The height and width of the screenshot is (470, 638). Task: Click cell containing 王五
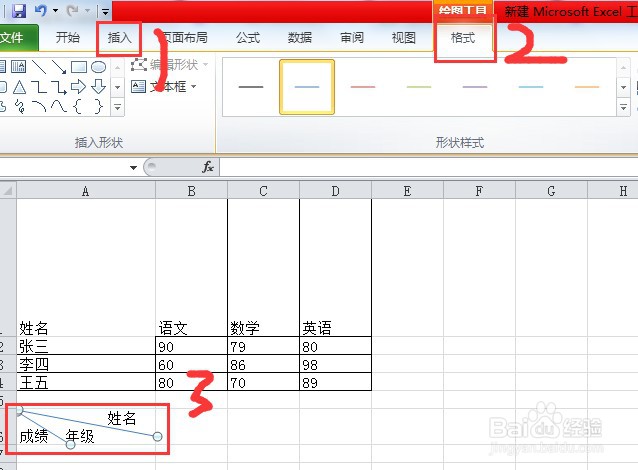(x=86, y=381)
